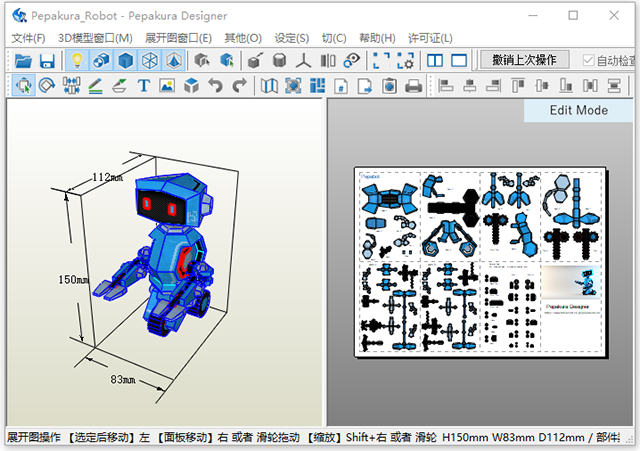Screen dimensions: 640x451
Task: Open the 帮助(H) menu
Action: click(376, 38)
